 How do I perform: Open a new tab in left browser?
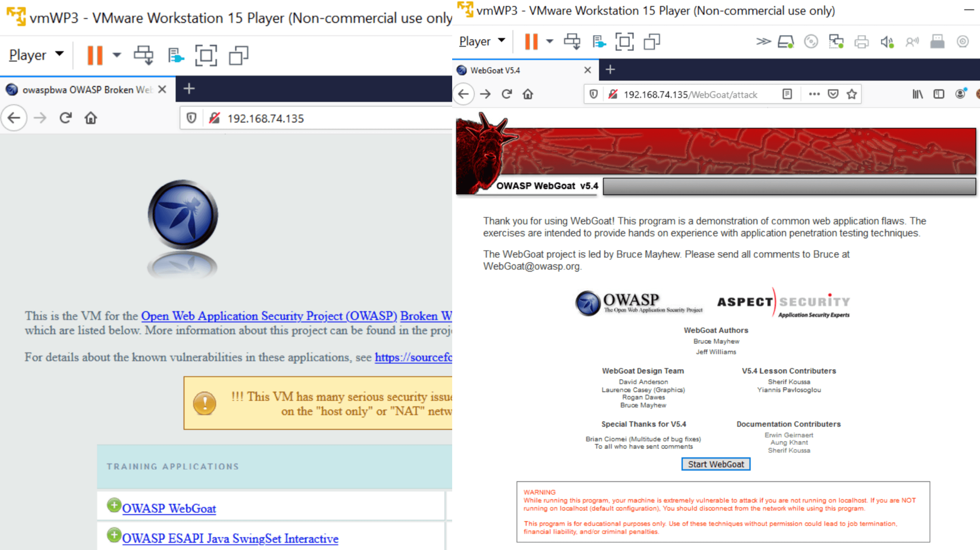[x=189, y=89]
